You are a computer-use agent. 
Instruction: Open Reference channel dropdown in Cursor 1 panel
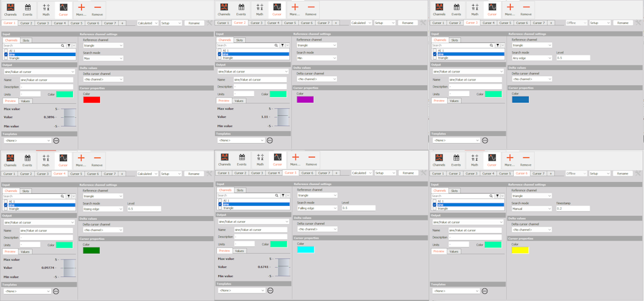(x=103, y=45)
